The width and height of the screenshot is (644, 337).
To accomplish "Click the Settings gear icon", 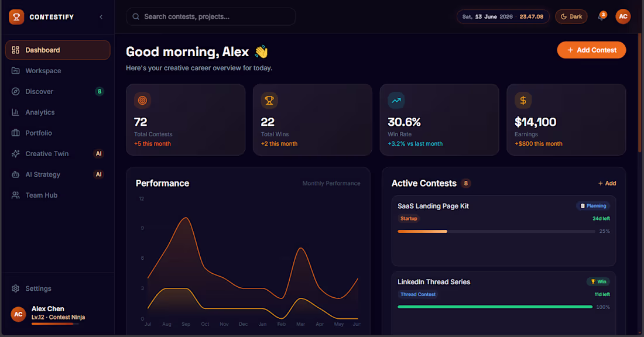I will pos(16,288).
